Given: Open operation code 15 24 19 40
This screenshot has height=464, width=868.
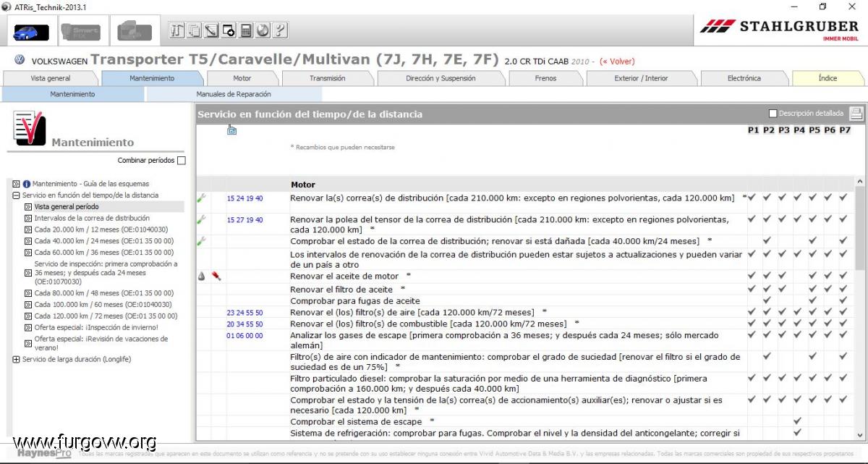Looking at the screenshot, I should coord(244,198).
